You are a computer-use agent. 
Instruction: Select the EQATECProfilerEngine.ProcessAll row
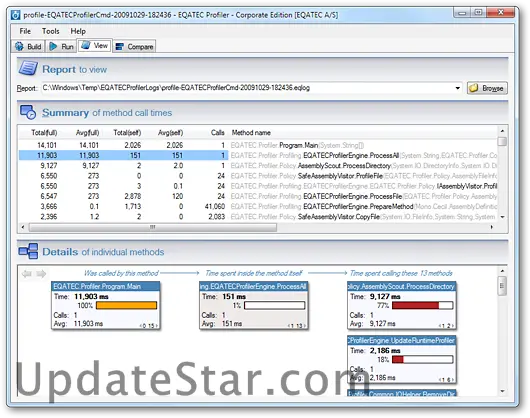coord(258,155)
